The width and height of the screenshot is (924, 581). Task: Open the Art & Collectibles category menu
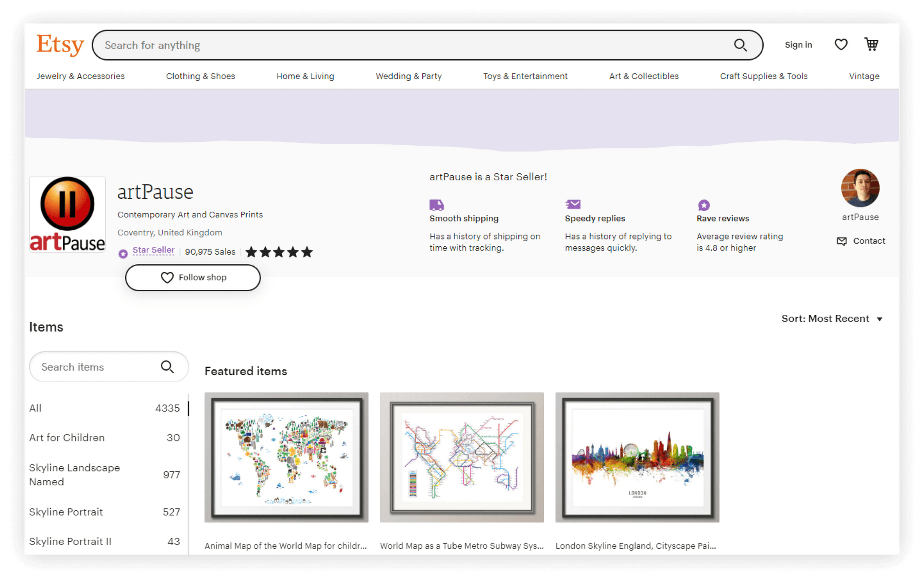coord(644,76)
